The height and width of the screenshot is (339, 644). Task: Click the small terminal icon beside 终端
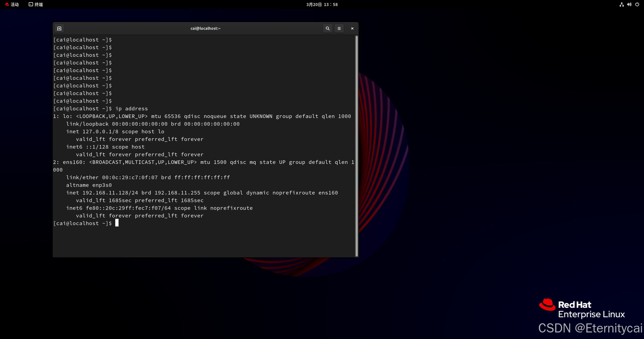click(31, 4)
